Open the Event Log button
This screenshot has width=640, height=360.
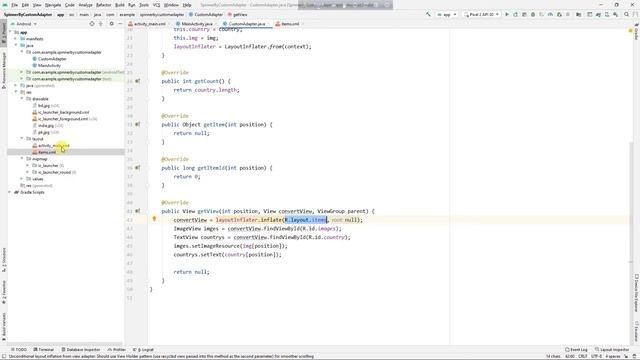click(576, 349)
